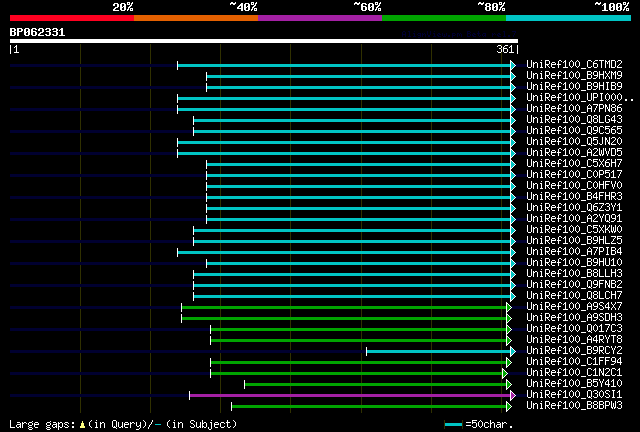Select the UniRef100_A9SDH3 label

[x=574, y=318]
